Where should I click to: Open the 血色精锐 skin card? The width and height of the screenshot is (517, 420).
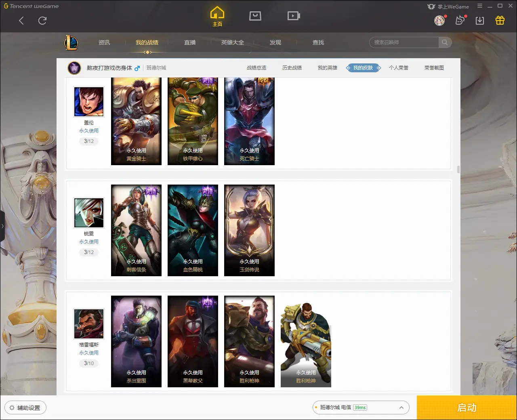click(x=193, y=230)
